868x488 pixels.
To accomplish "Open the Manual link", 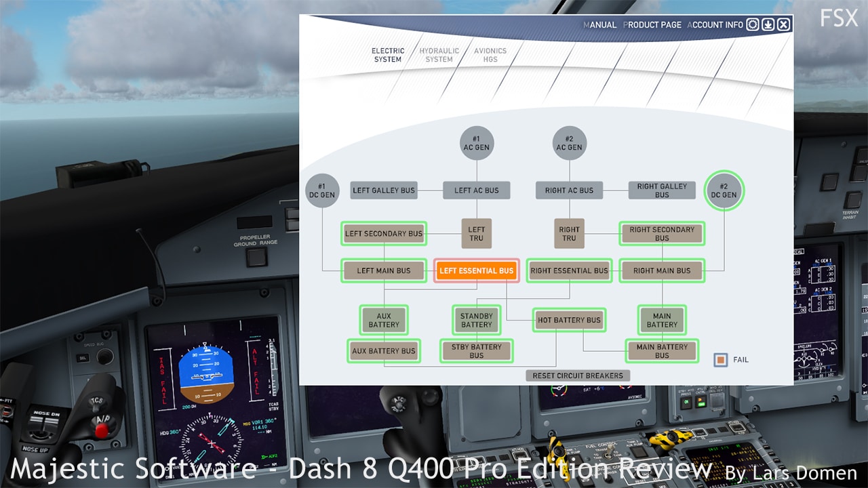I will click(599, 25).
